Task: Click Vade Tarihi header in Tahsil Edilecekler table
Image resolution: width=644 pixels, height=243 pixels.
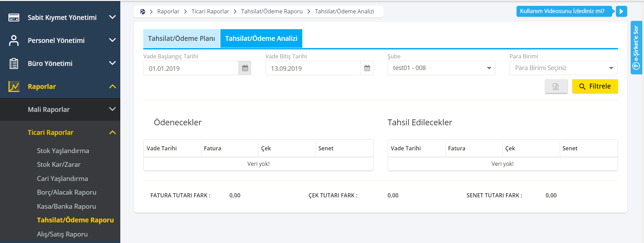Action: pos(406,148)
